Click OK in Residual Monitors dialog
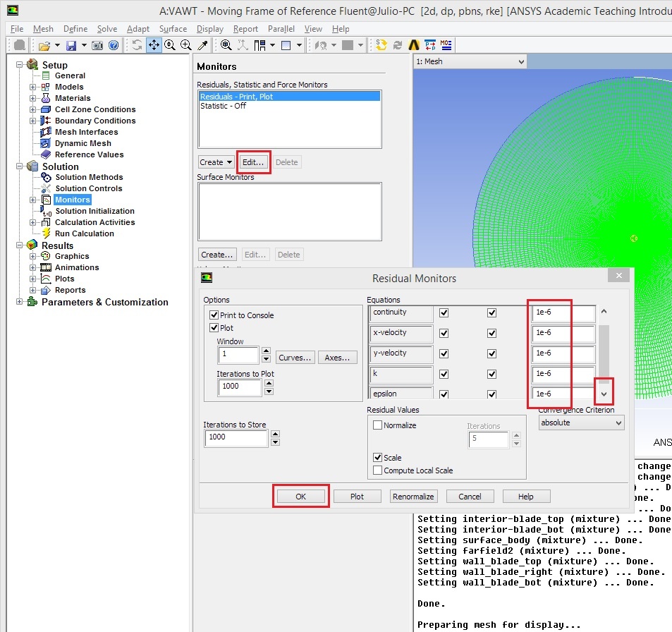 pos(301,496)
